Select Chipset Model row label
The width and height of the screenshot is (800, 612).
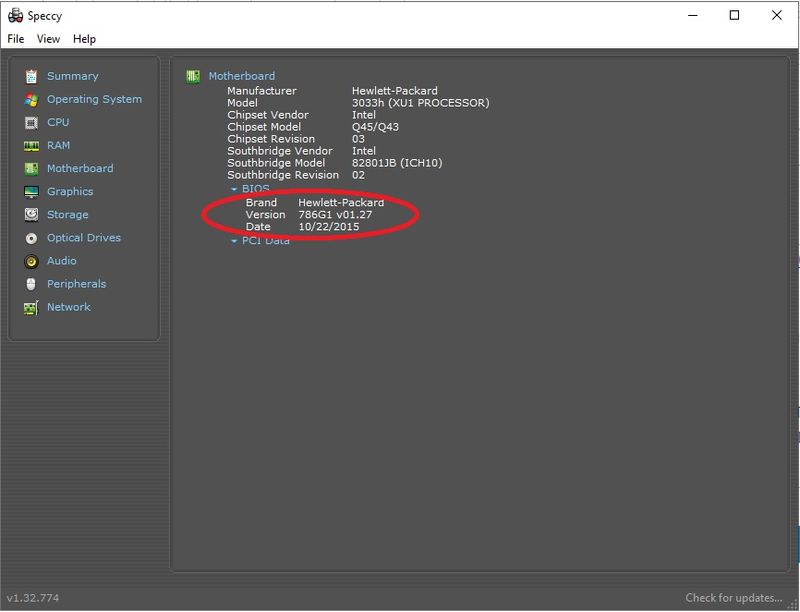[x=264, y=127]
